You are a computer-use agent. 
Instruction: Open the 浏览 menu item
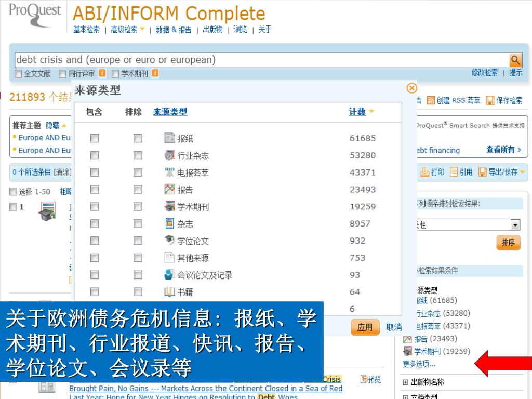pyautogui.click(x=240, y=30)
